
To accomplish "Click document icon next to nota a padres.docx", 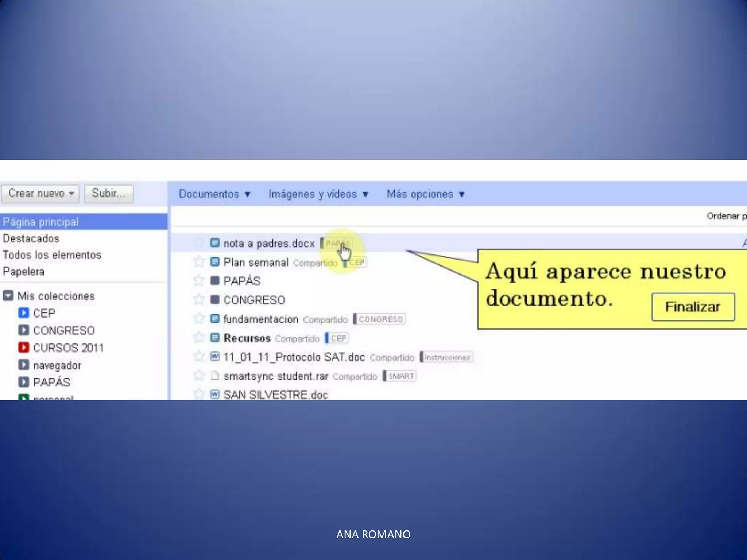I will (x=215, y=243).
